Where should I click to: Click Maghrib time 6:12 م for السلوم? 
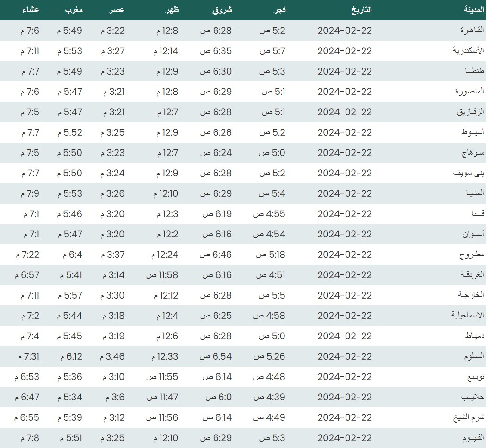coord(71,356)
